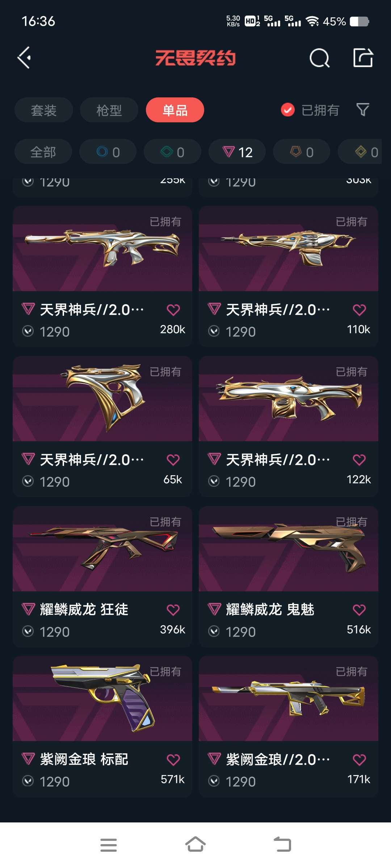Tap the back arrow icon
This screenshot has height=868, width=391.
coord(24,58)
